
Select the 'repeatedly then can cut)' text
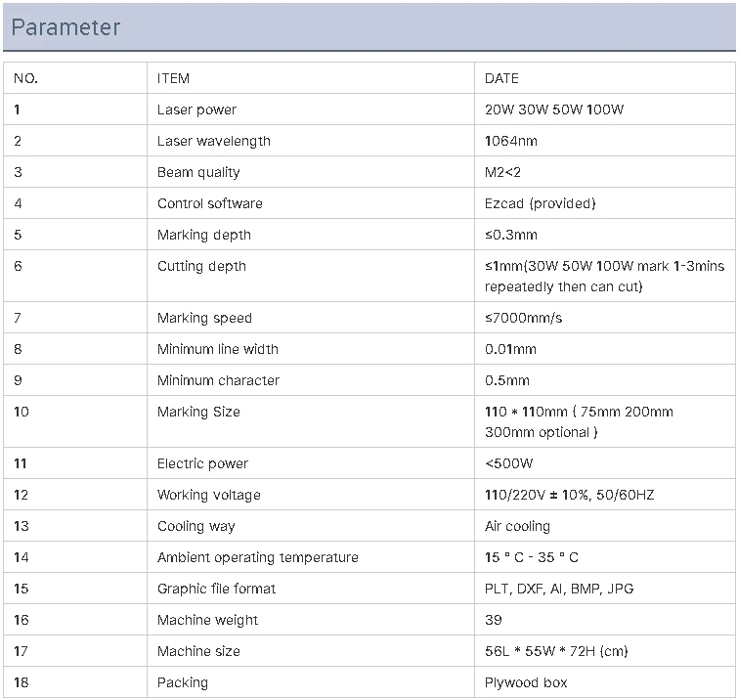pyautogui.click(x=563, y=287)
